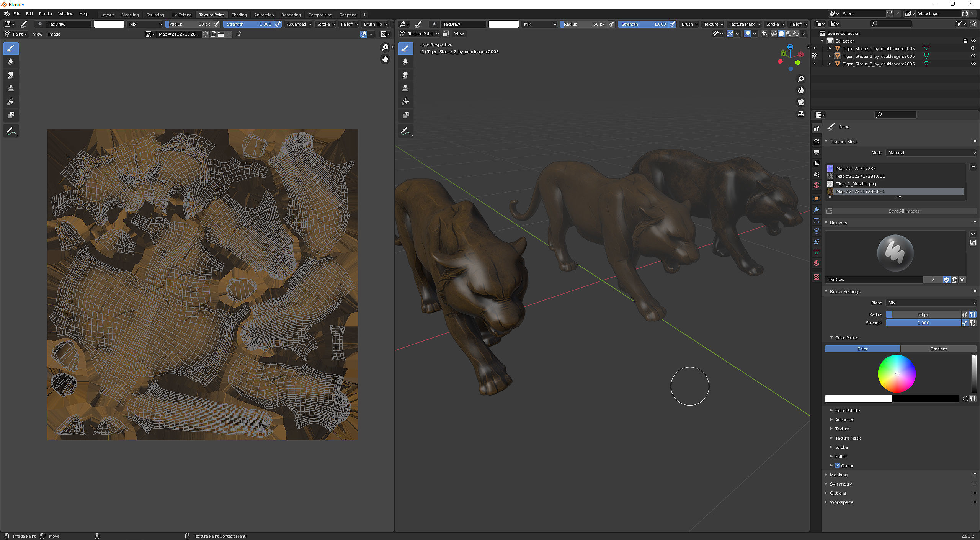Switch to Gradient color mode
980x540 pixels.
tap(938, 349)
